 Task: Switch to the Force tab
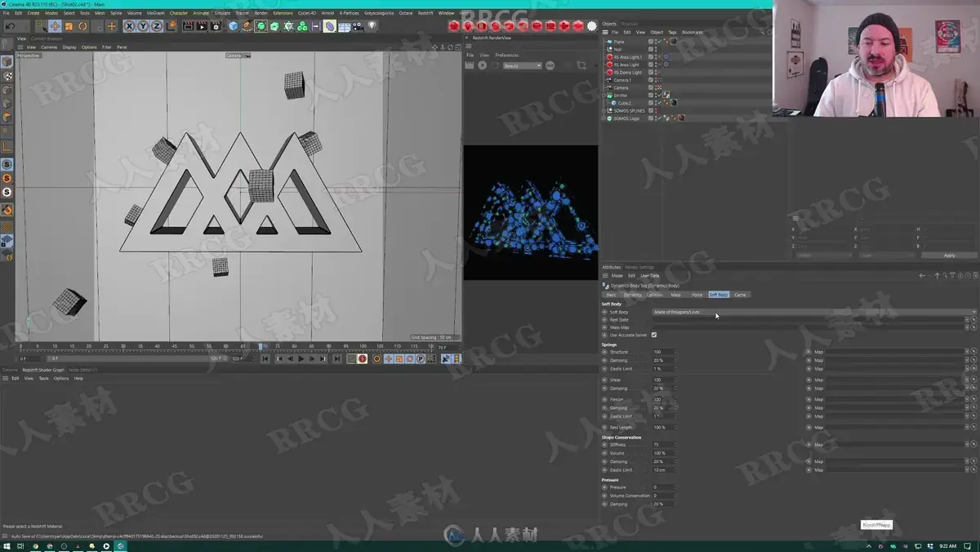[697, 295]
